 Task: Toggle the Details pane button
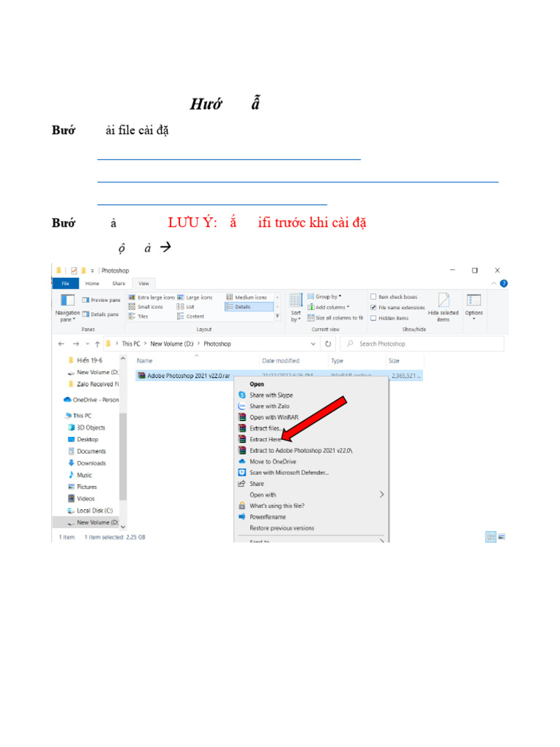pyautogui.click(x=101, y=314)
